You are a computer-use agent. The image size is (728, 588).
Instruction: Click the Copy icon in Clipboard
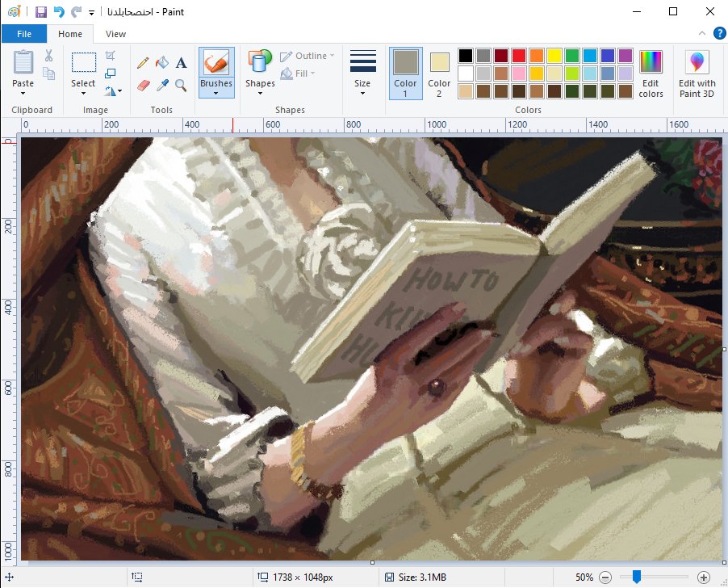pyautogui.click(x=48, y=73)
